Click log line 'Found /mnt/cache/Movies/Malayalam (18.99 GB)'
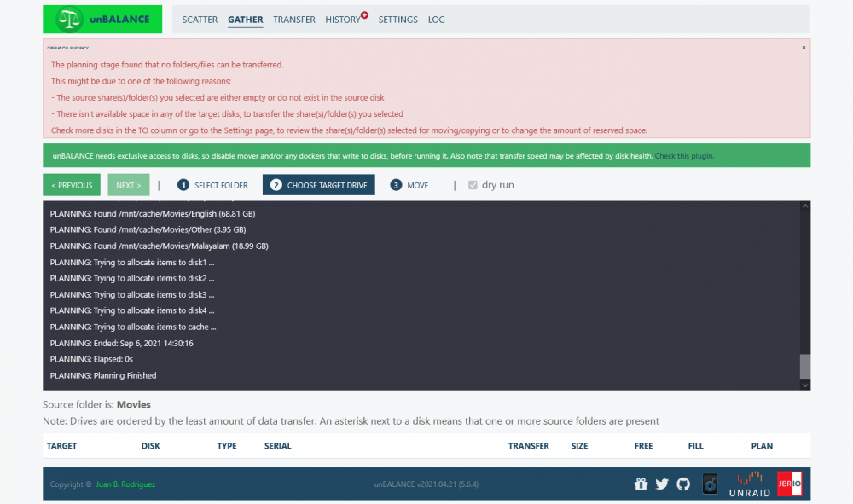 [x=159, y=246]
